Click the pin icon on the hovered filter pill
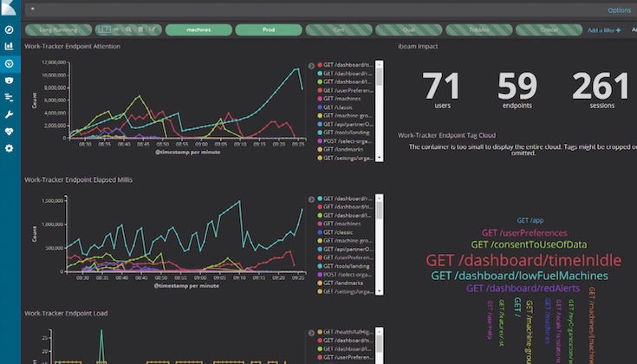 tap(116, 29)
